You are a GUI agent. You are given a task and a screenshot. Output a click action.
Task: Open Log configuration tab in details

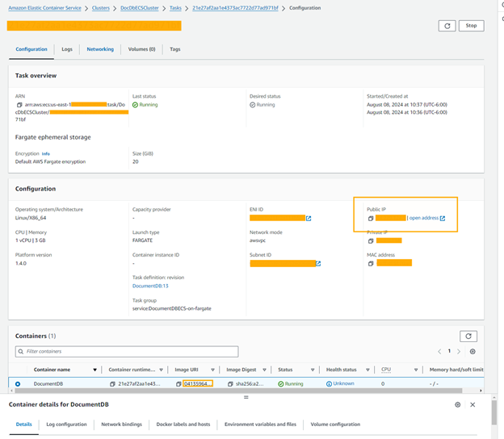tap(66, 424)
